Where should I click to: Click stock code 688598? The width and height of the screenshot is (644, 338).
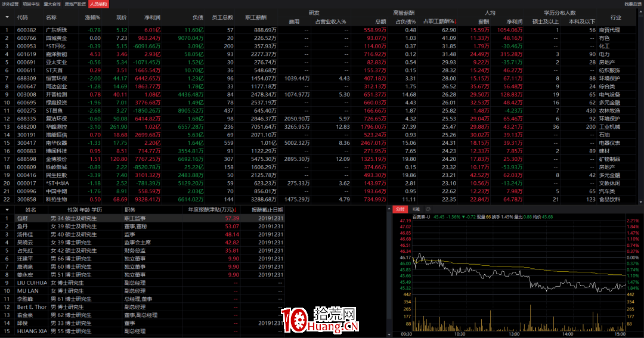click(x=26, y=159)
